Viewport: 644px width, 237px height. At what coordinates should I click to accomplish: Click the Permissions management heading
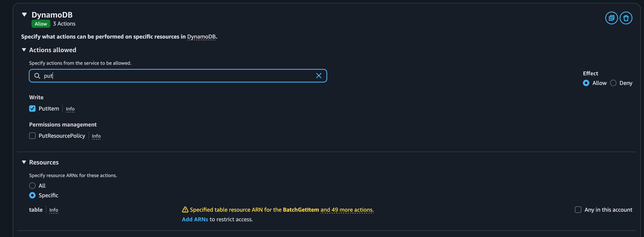[x=63, y=124]
